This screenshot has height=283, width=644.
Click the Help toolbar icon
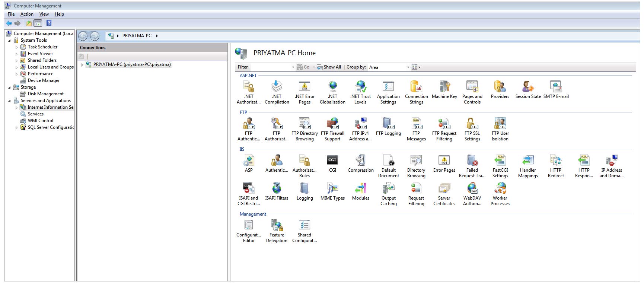49,23
